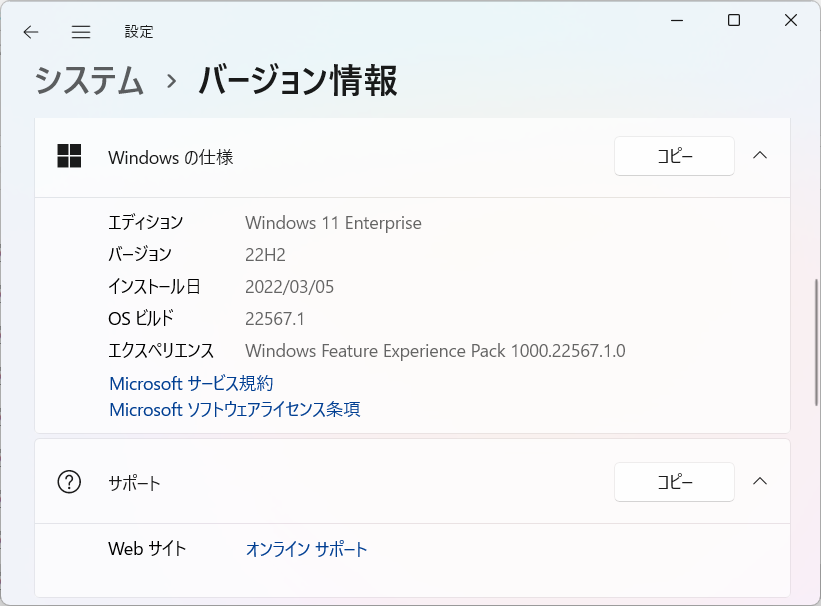Collapse the サポート section chevron
This screenshot has width=821, height=606.
point(760,481)
